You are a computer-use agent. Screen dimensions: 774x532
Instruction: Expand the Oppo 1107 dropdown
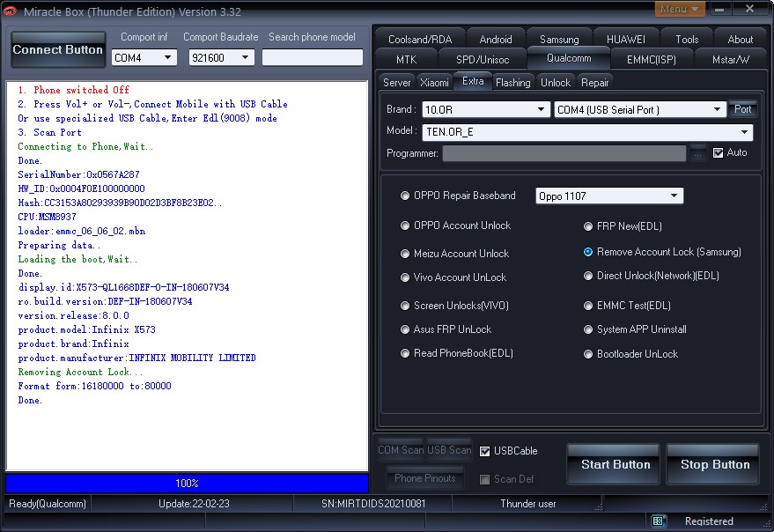click(609, 196)
